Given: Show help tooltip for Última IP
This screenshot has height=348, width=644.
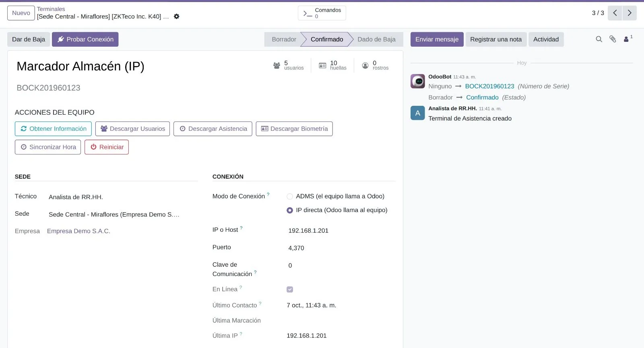Looking at the screenshot, I should pyautogui.click(x=241, y=334).
